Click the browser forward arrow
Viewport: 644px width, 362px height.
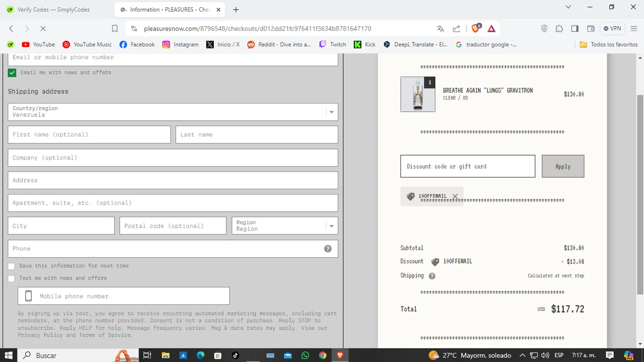point(27,29)
